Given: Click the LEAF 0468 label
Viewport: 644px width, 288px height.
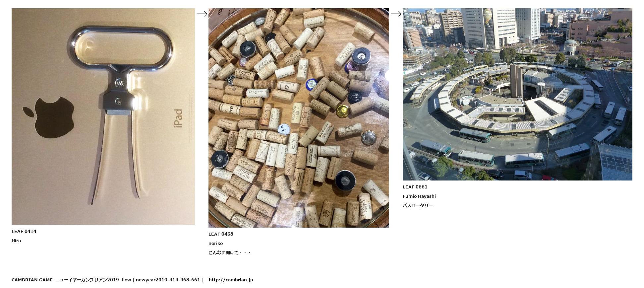Looking at the screenshot, I should click(221, 234).
